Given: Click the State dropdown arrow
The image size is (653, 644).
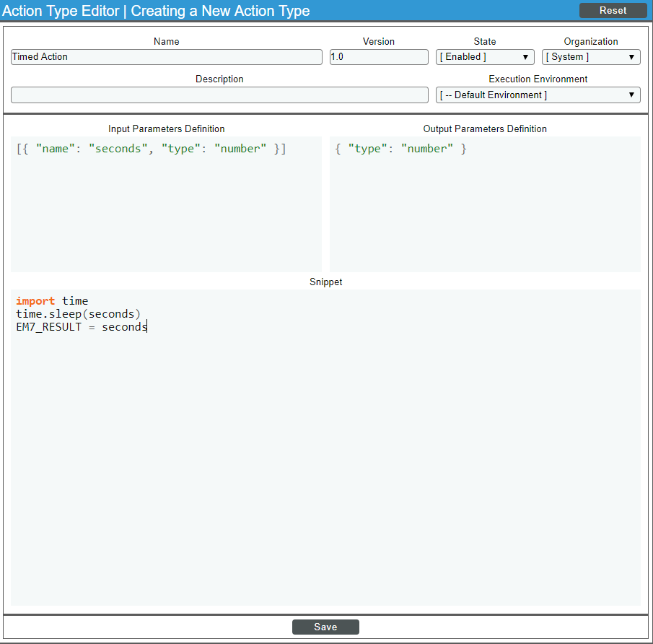Looking at the screenshot, I should click(x=525, y=57).
